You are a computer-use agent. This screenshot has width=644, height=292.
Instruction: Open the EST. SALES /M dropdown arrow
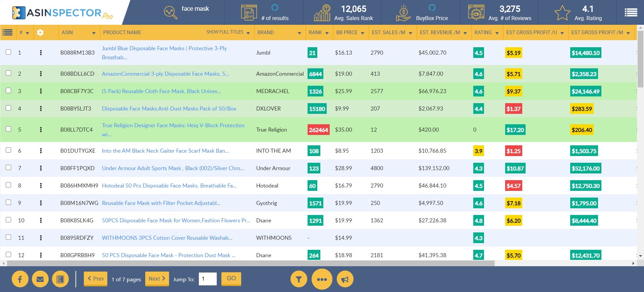click(410, 33)
